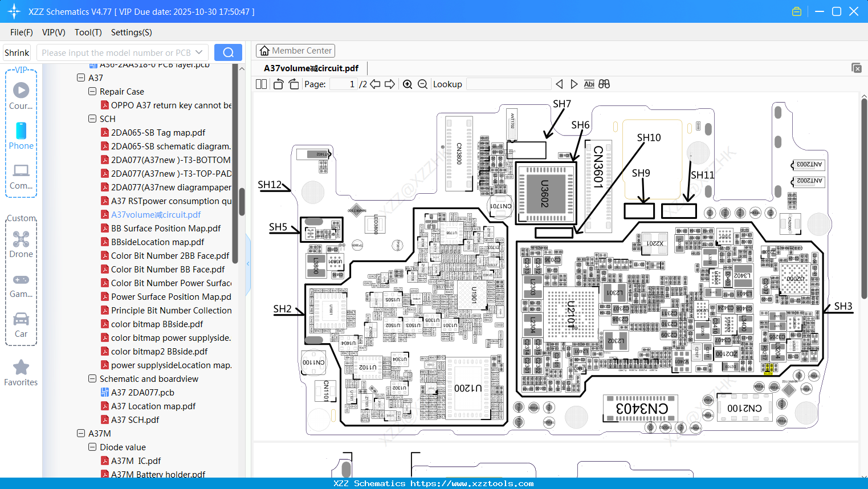Close all tabs icon at right
The height and width of the screenshot is (489, 868).
pyautogui.click(x=857, y=68)
